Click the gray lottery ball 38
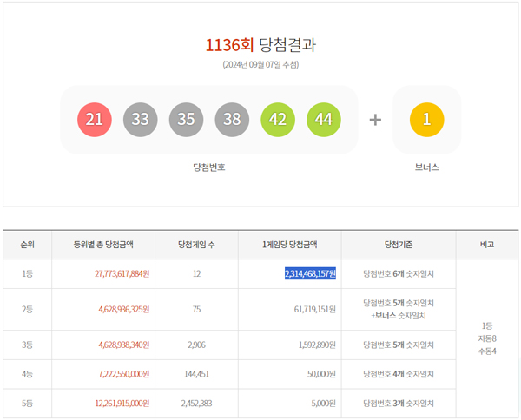The image size is (521, 420). click(x=232, y=120)
